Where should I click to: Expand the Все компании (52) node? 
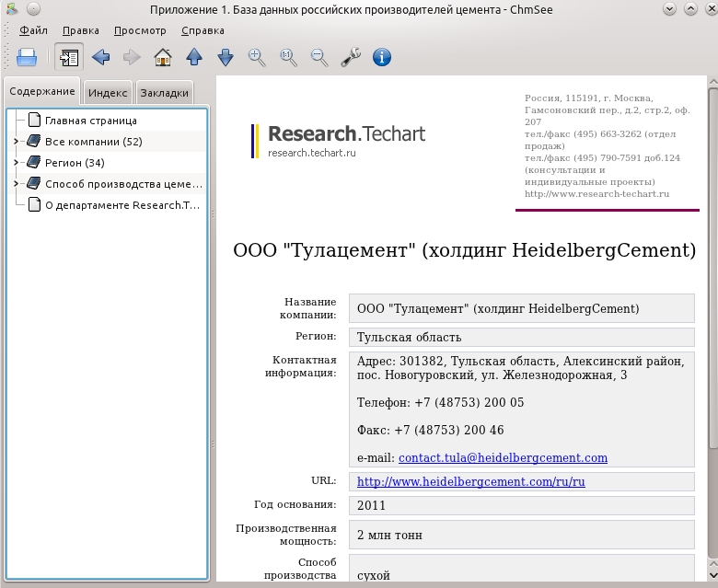click(16, 142)
